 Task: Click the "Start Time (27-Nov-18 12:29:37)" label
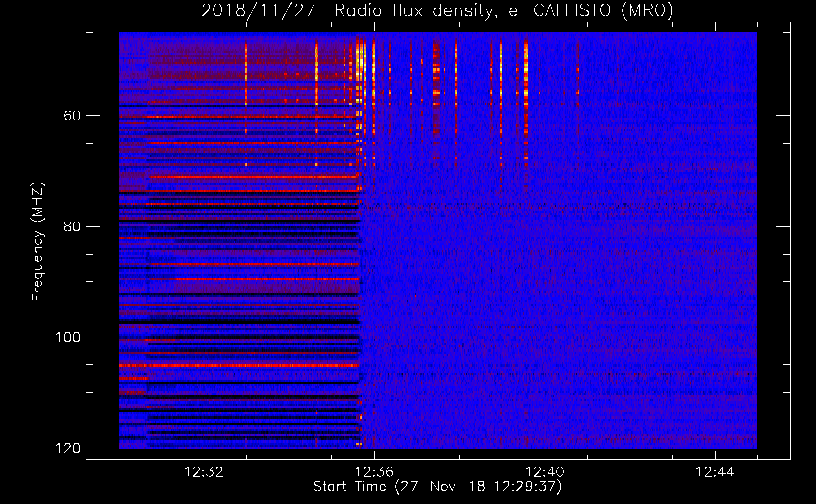pos(437,487)
